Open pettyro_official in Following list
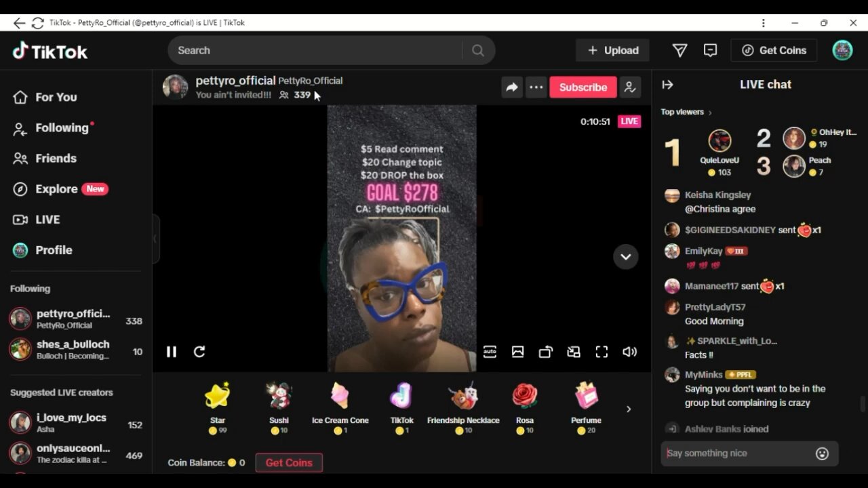868x488 pixels. tap(76, 319)
